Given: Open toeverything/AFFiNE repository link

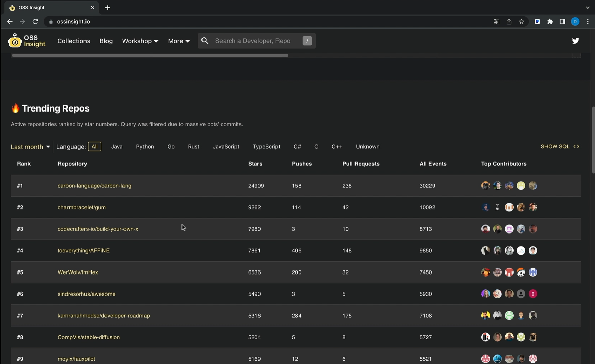Looking at the screenshot, I should tap(83, 251).
